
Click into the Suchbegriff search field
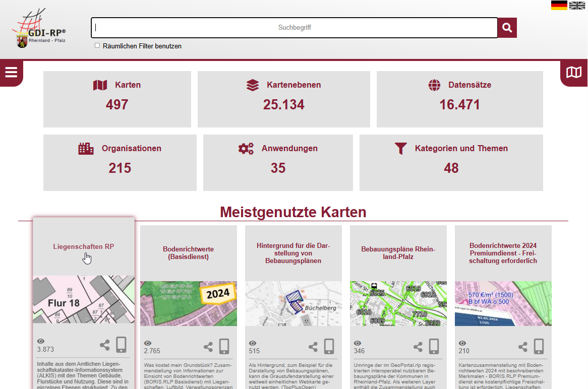click(x=294, y=28)
